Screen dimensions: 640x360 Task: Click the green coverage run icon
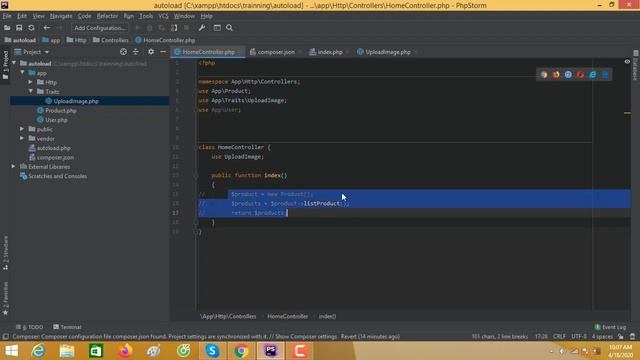(174, 28)
